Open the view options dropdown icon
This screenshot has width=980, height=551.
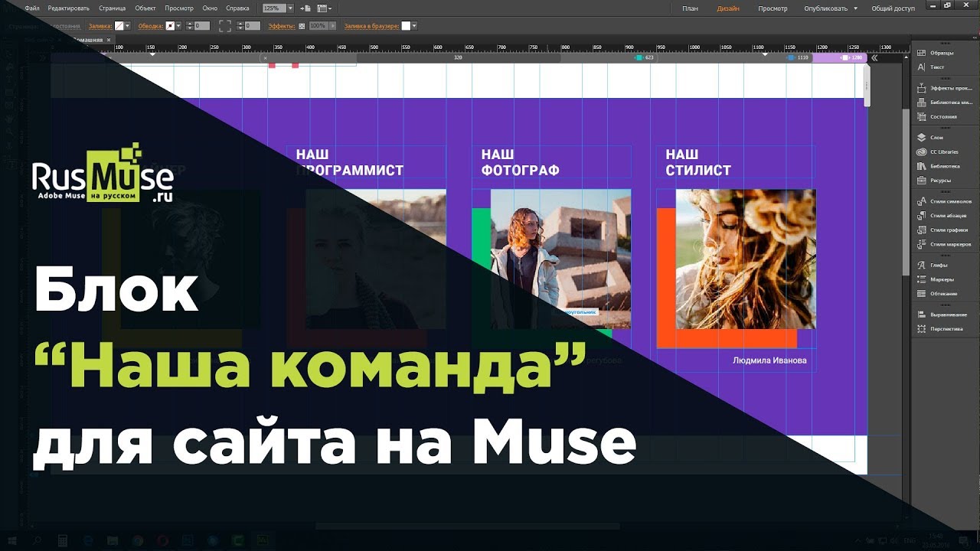pyautogui.click(x=323, y=8)
